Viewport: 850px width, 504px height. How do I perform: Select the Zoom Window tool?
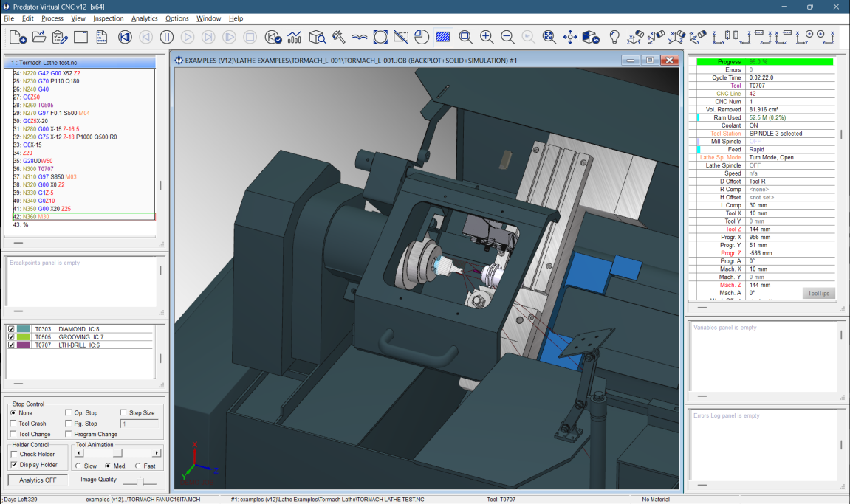point(465,36)
